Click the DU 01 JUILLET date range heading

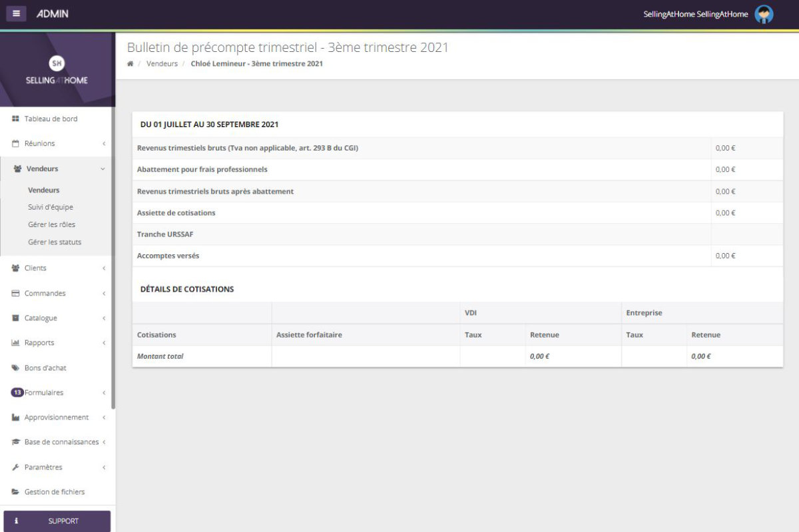point(209,125)
